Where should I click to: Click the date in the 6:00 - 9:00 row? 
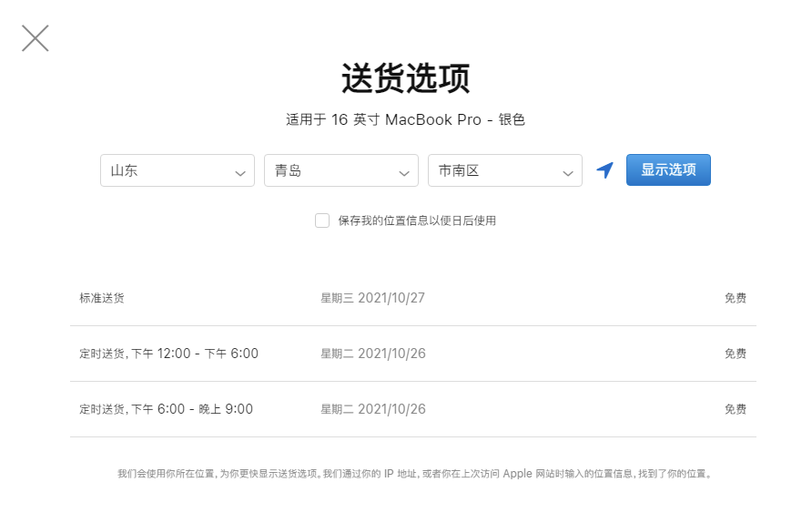click(373, 409)
